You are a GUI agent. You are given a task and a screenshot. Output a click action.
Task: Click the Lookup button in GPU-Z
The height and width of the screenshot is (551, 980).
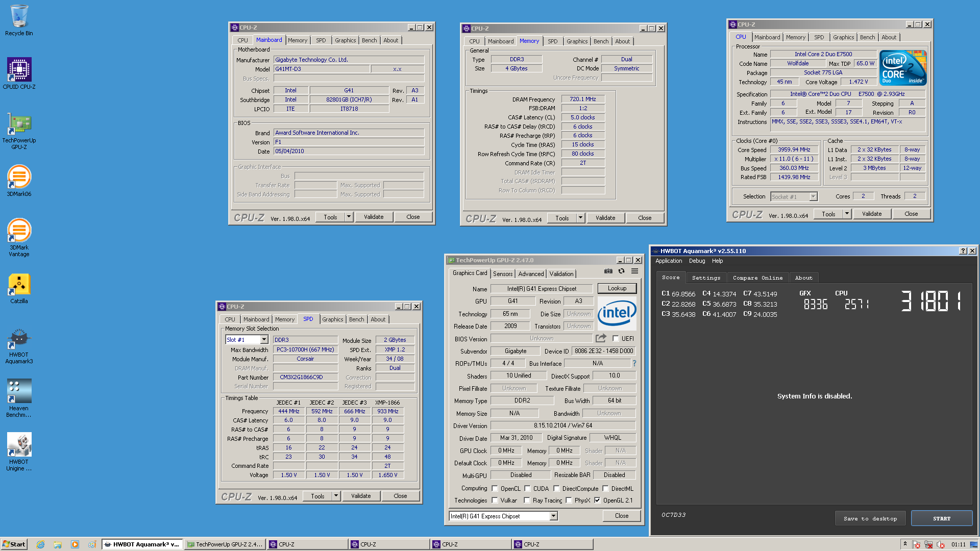tap(617, 288)
